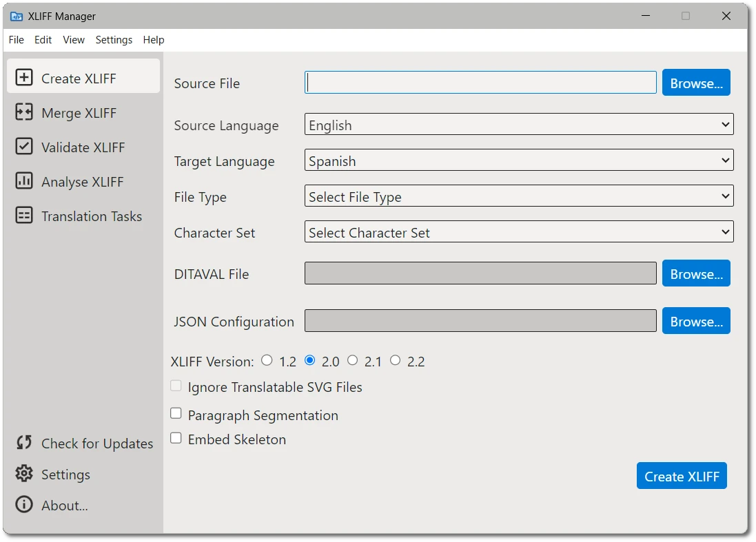Click the Source File text field
The width and height of the screenshot is (756, 542).
pyautogui.click(x=480, y=83)
